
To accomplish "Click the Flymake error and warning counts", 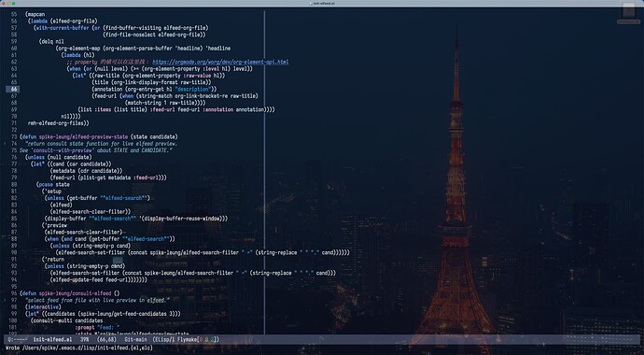I will click(208, 339).
